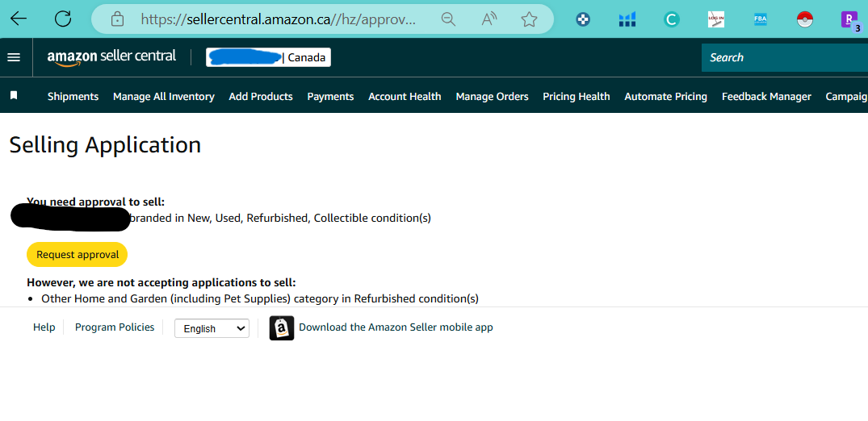Open the Canada marketplace selector

point(269,57)
